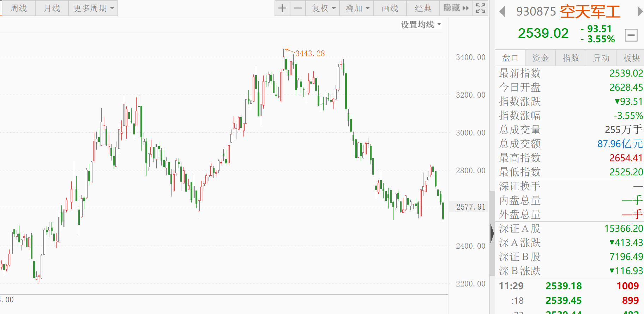Click 深证换手 label
The width and height of the screenshot is (644, 314).
point(520,186)
